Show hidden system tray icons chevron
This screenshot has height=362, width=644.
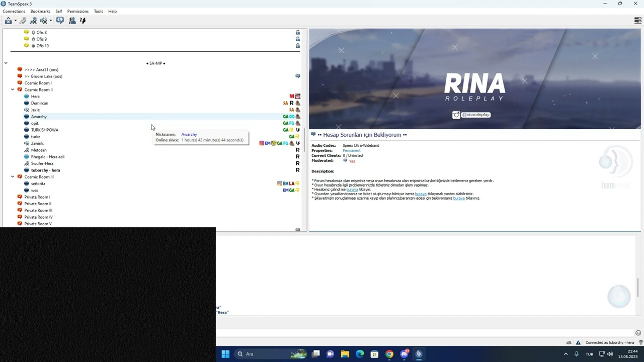click(x=566, y=354)
